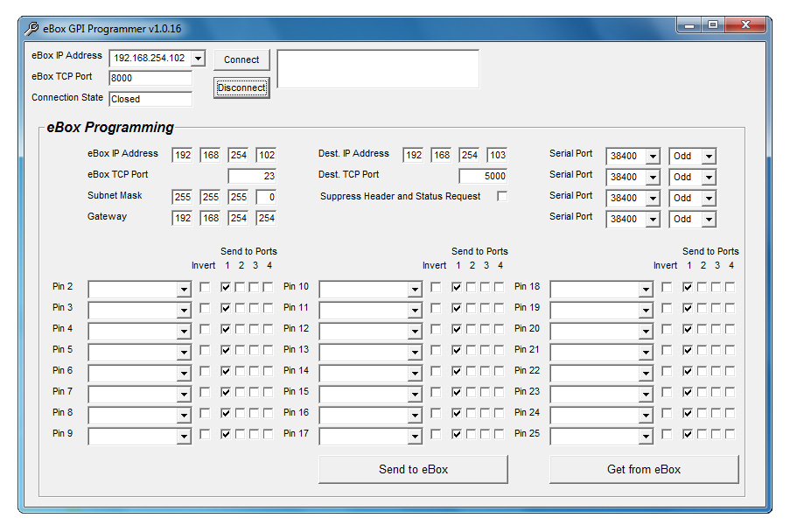Focus the top eBox TCP Port field
Image resolution: width=797 pixels, height=532 pixels.
pos(150,78)
